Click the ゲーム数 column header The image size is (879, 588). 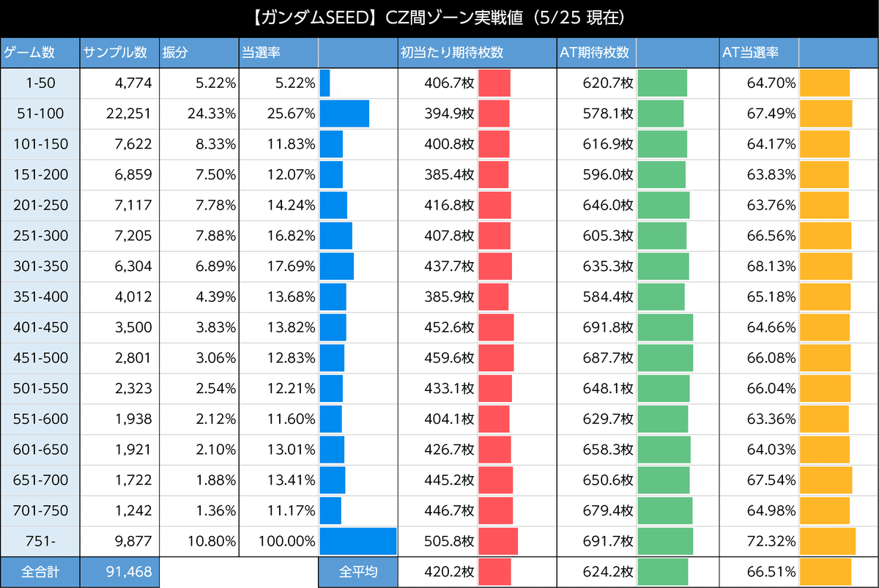tap(40, 52)
